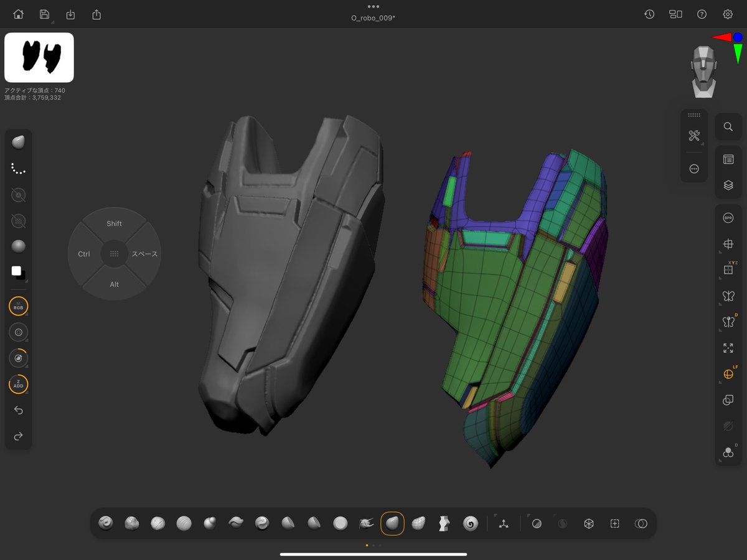
Task: Frame the model with the four-arrows icon
Action: pyautogui.click(x=728, y=348)
